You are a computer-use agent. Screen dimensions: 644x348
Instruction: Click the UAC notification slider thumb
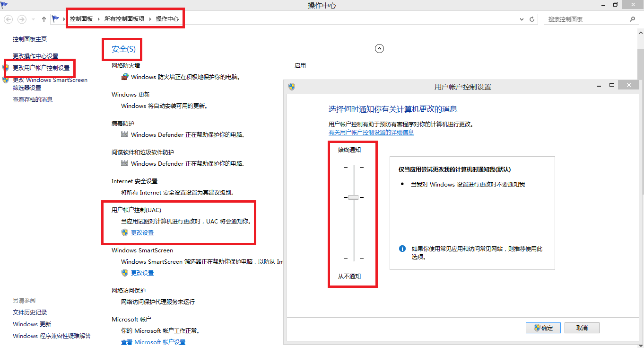tap(353, 197)
